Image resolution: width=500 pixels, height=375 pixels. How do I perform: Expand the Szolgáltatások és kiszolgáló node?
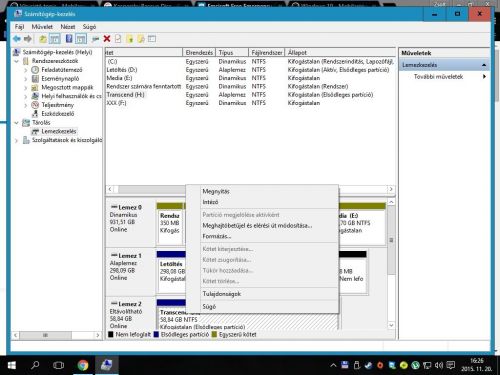pyautogui.click(x=16, y=140)
